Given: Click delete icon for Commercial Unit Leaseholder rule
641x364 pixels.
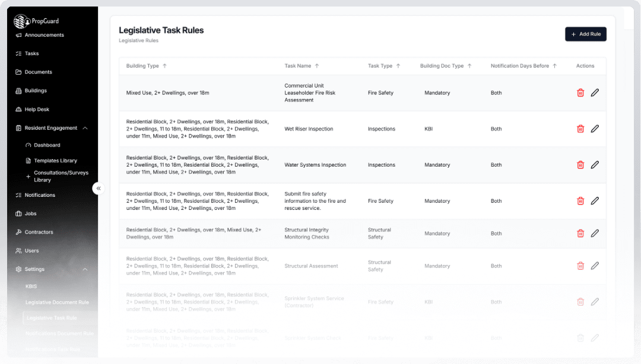Looking at the screenshot, I should pos(580,92).
